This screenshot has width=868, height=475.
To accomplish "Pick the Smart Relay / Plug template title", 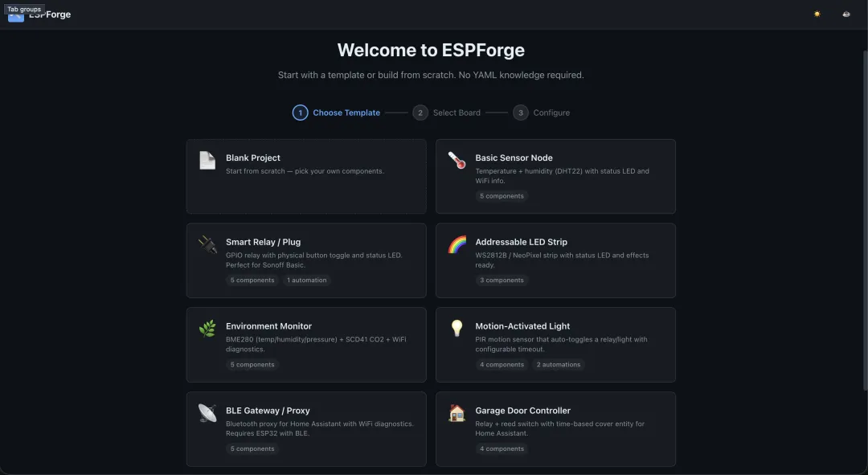I will (263, 242).
